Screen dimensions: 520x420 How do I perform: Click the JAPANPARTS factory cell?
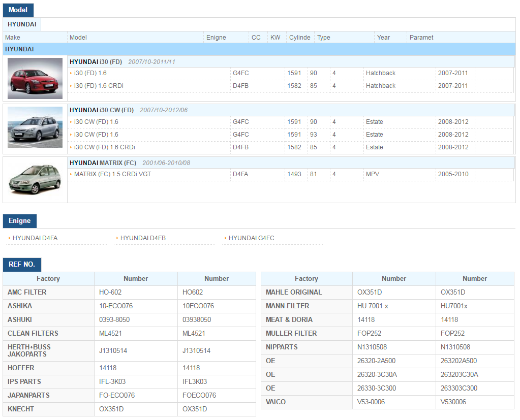coord(49,396)
